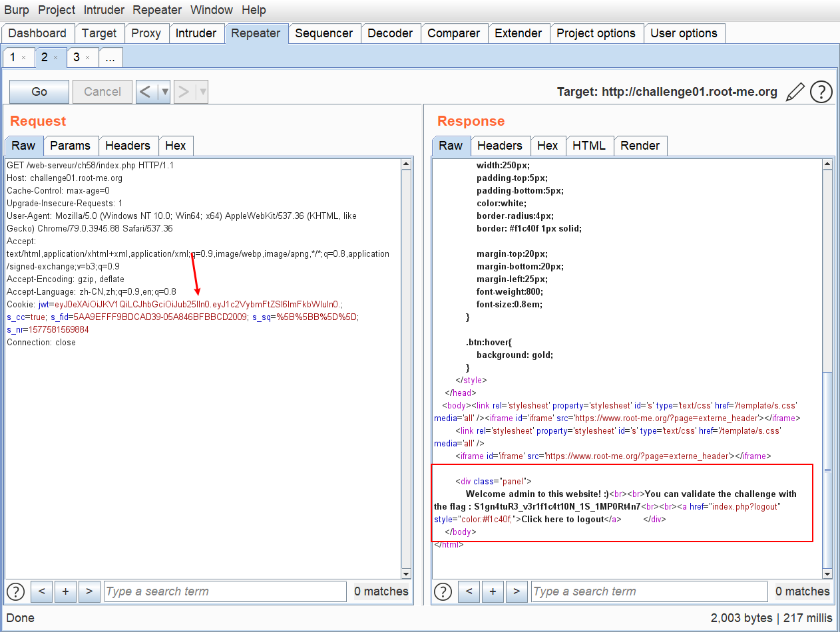
Task: Show request Raw view
Action: 24,146
